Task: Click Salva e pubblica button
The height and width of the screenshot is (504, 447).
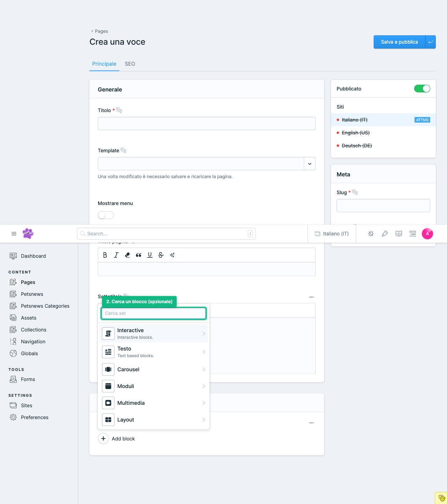Action: [x=399, y=42]
